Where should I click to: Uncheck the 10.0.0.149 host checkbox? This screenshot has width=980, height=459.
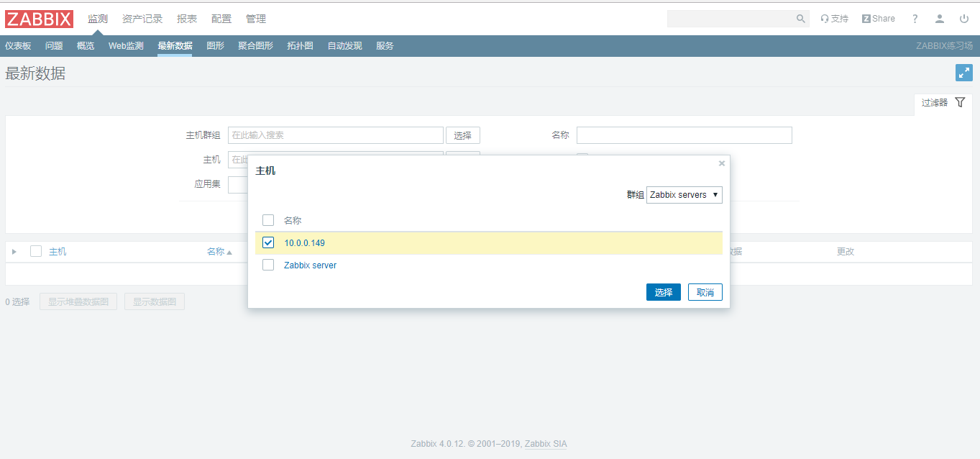click(268, 242)
